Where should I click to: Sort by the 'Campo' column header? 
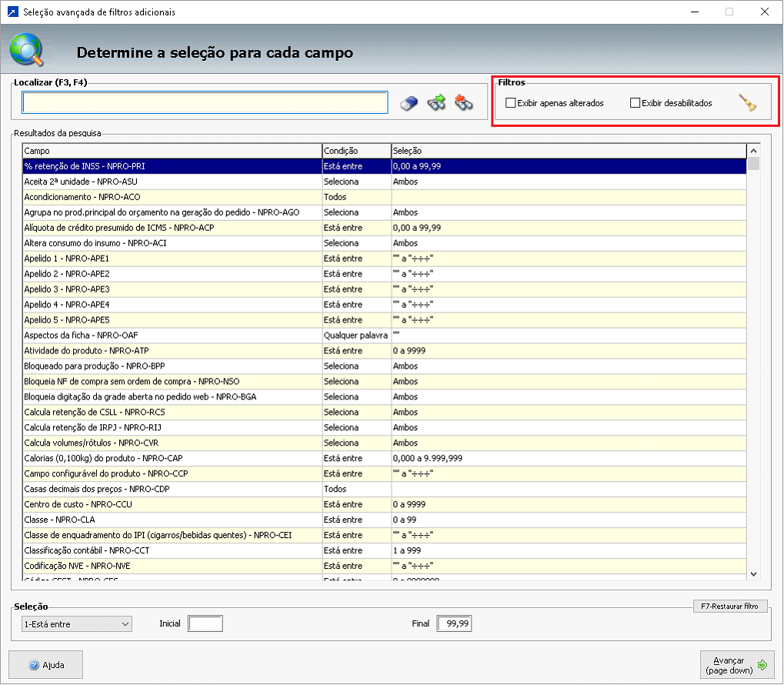172,151
